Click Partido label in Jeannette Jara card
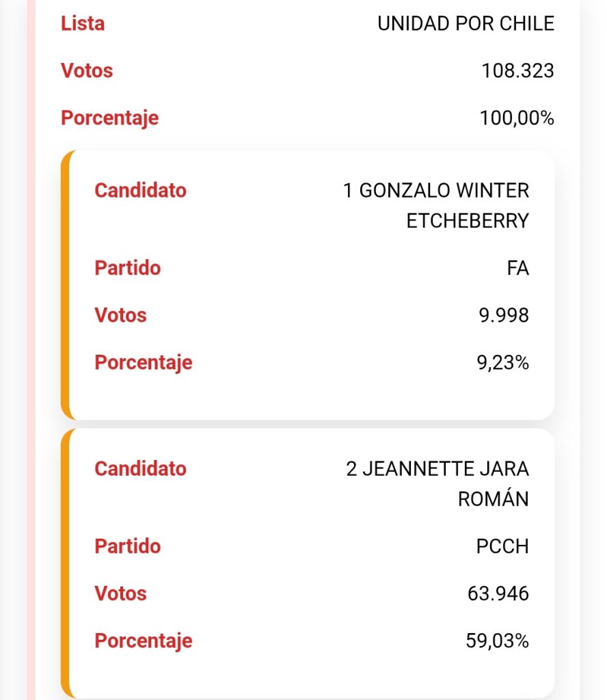This screenshot has height=700, width=607. coord(128,547)
